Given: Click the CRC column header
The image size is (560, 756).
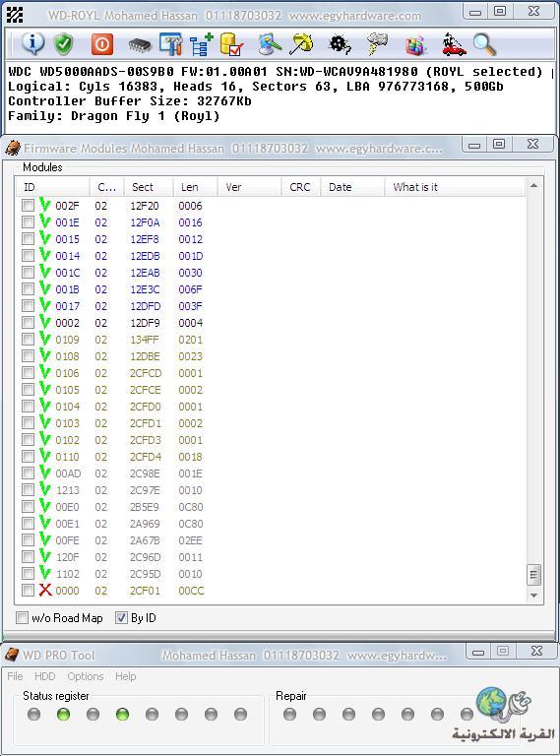Looking at the screenshot, I should 301,187.
